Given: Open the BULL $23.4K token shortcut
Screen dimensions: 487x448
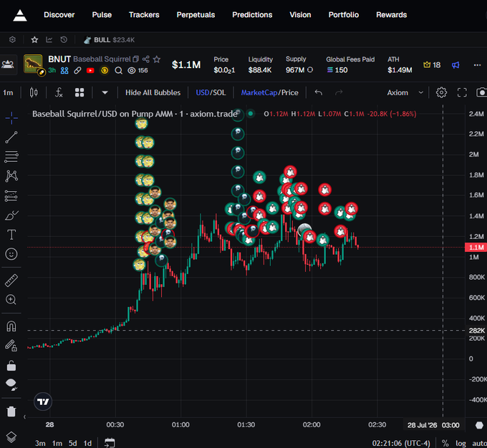Looking at the screenshot, I should (109, 40).
